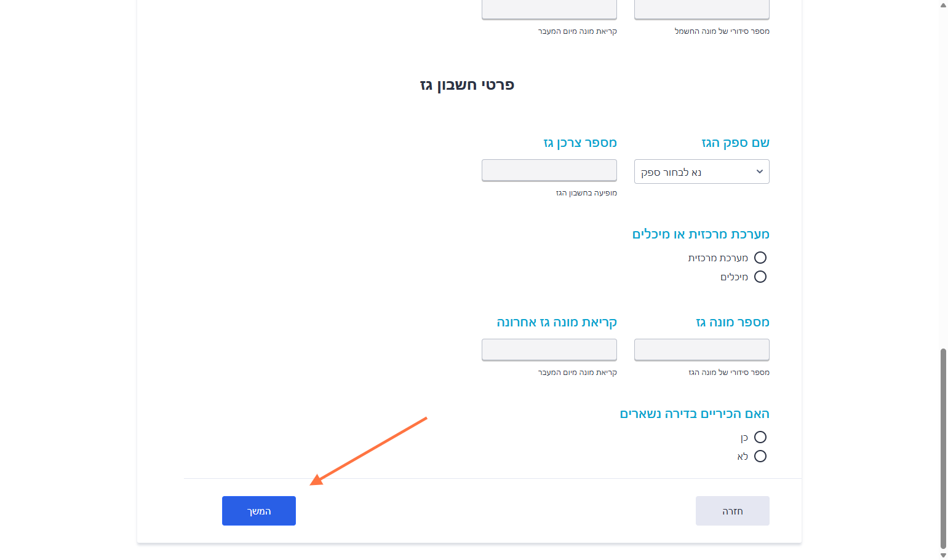Click the blue המשך continue button

pos(258,511)
